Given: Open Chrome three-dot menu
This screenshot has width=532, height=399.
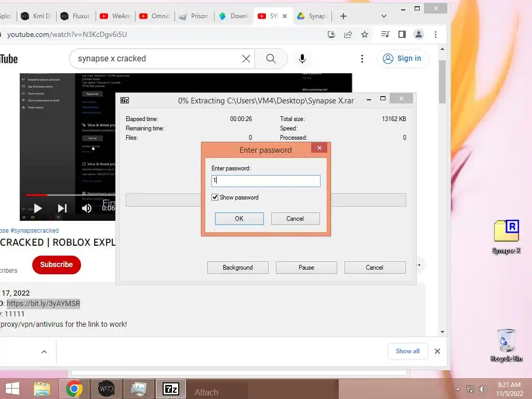Looking at the screenshot, I should [x=436, y=34].
